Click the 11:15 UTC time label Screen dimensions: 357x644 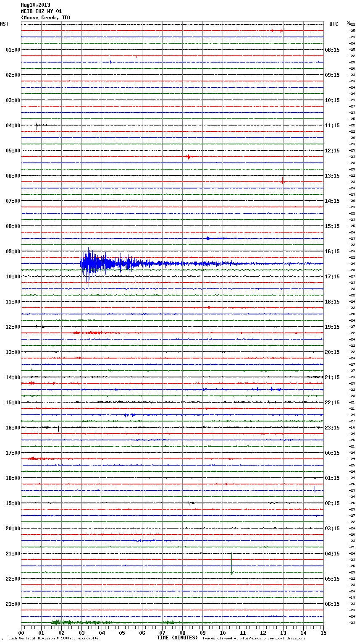[332, 126]
